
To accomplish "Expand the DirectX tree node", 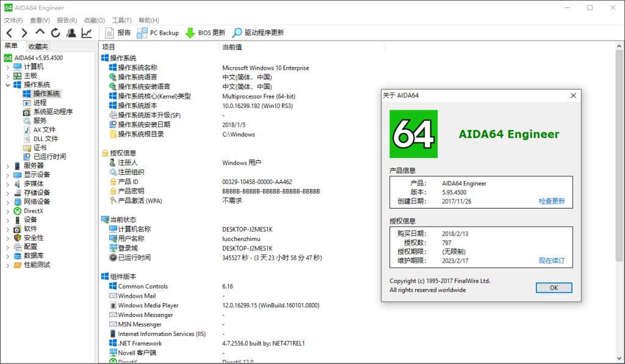I will click(x=7, y=211).
